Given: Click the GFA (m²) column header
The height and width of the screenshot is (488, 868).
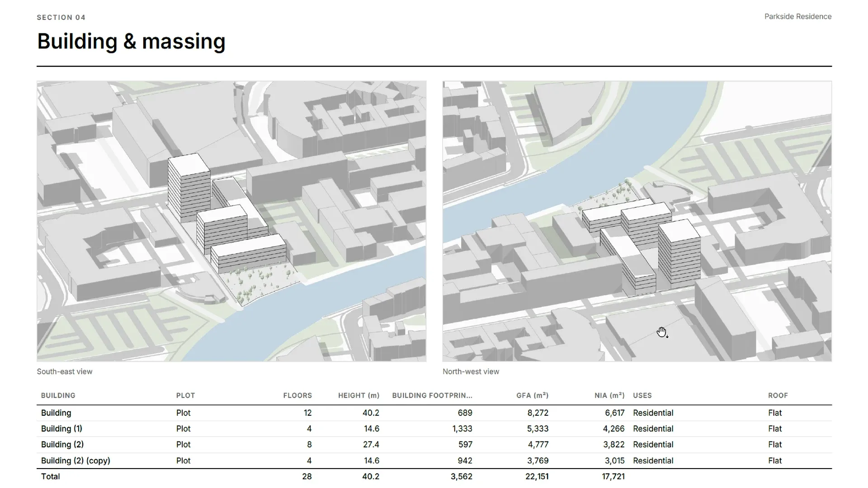Looking at the screenshot, I should [533, 395].
